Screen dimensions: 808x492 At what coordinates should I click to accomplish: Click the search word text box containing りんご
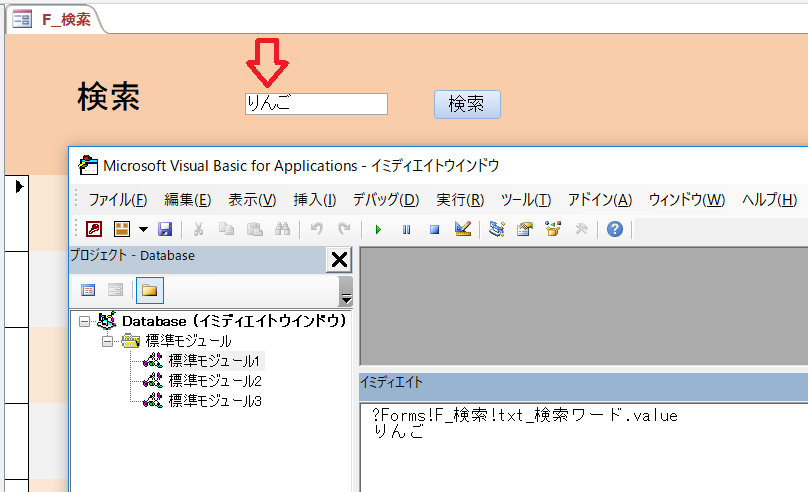316,104
